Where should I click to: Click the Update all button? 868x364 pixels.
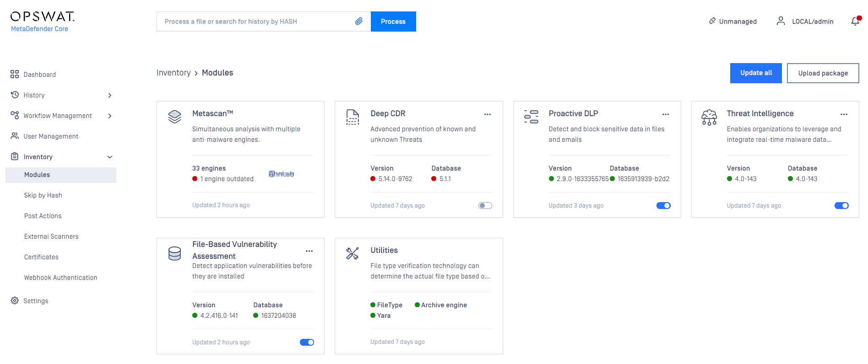(x=756, y=73)
